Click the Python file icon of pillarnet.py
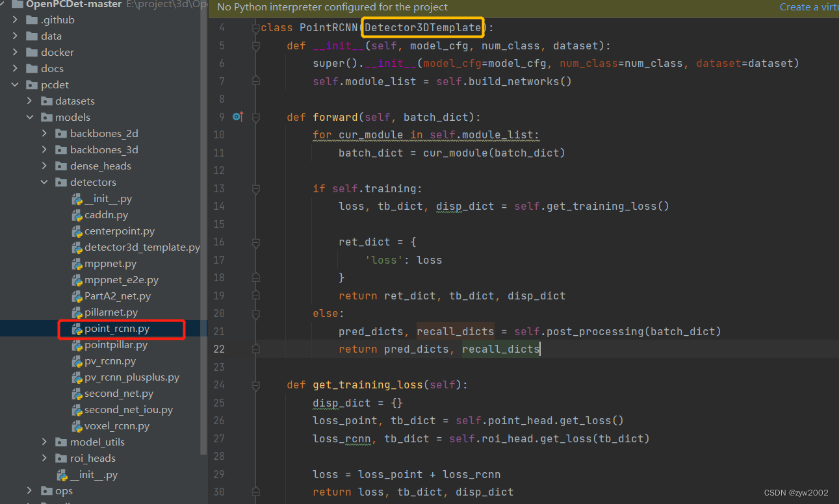This screenshot has height=504, width=839. click(77, 312)
